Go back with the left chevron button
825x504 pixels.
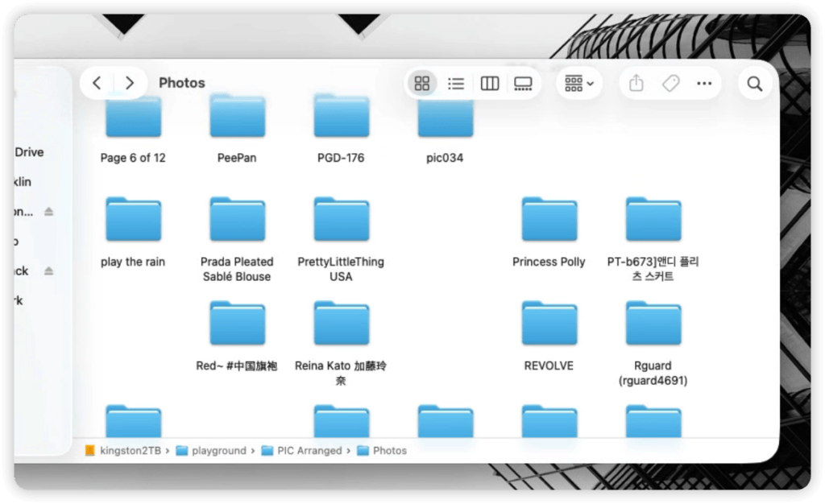click(x=97, y=83)
